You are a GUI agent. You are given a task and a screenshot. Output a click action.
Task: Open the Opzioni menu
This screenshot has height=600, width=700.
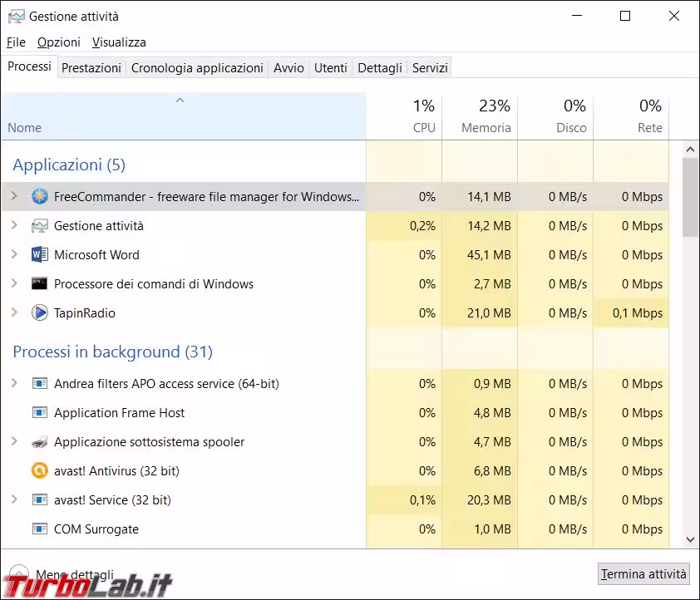click(59, 42)
